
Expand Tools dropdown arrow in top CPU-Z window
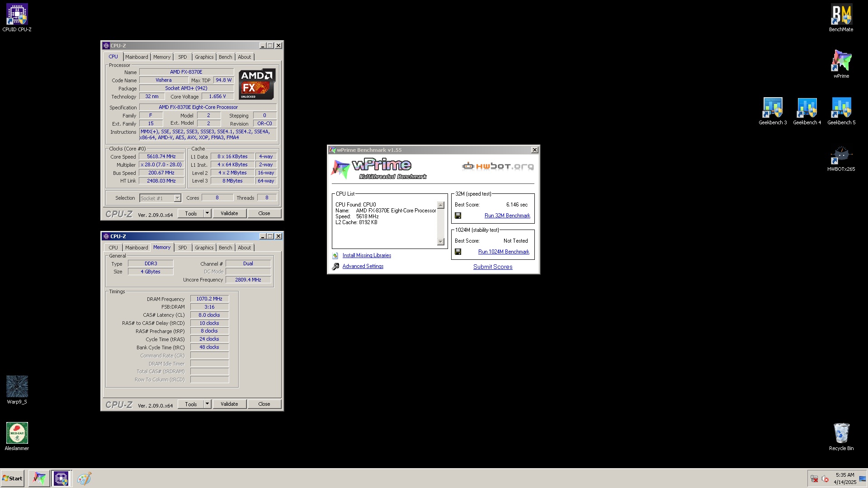pyautogui.click(x=207, y=213)
